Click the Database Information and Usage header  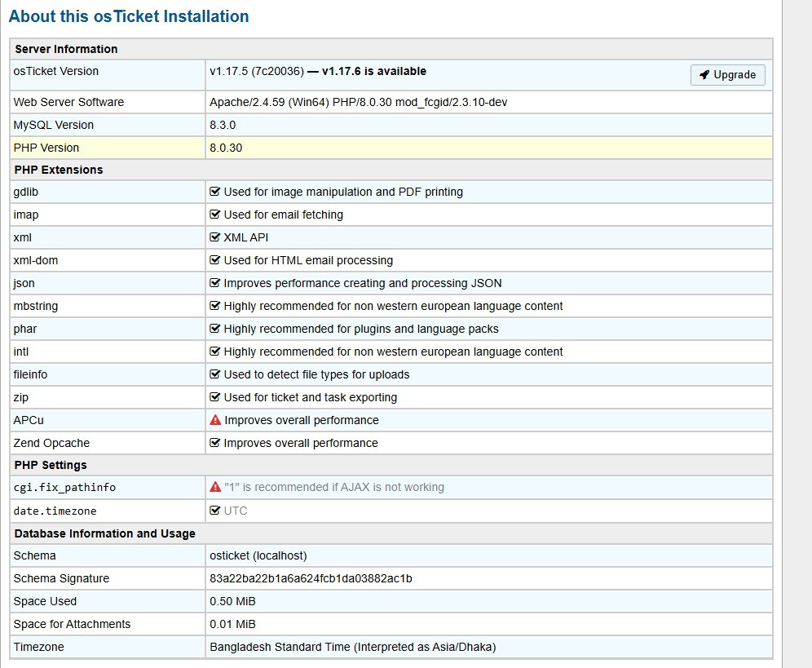pos(104,533)
